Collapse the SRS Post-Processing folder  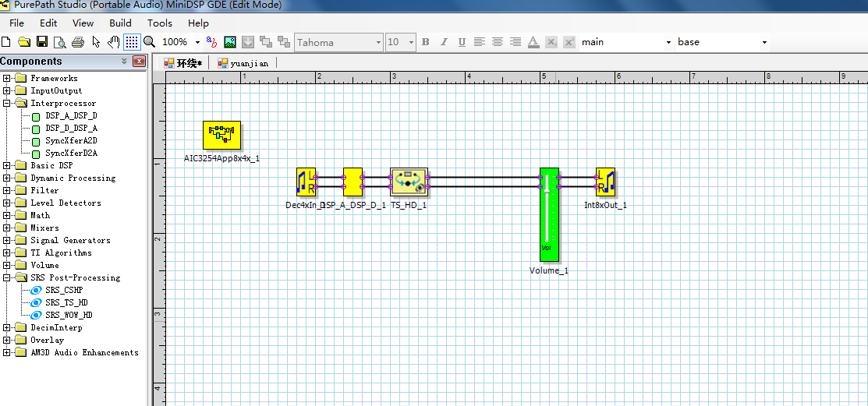click(x=7, y=277)
